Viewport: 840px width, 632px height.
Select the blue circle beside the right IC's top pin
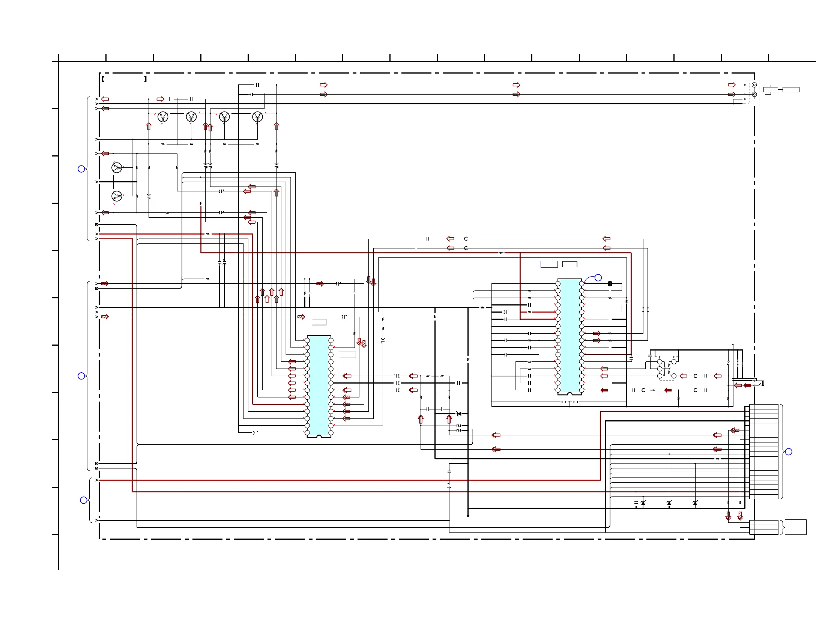598,278
